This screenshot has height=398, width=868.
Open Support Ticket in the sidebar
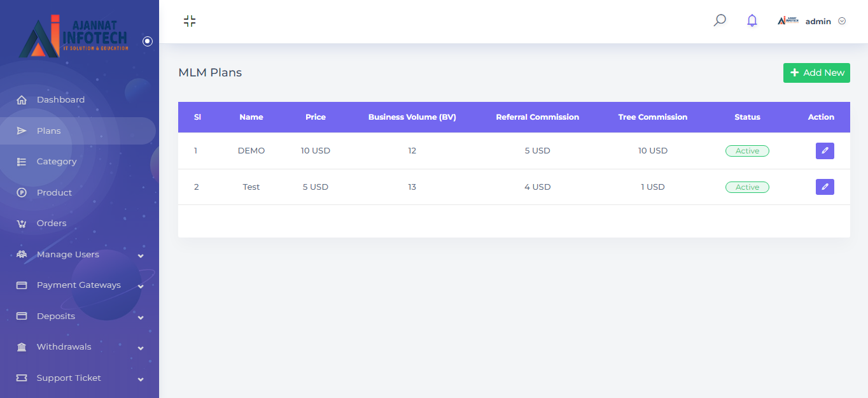(69, 378)
